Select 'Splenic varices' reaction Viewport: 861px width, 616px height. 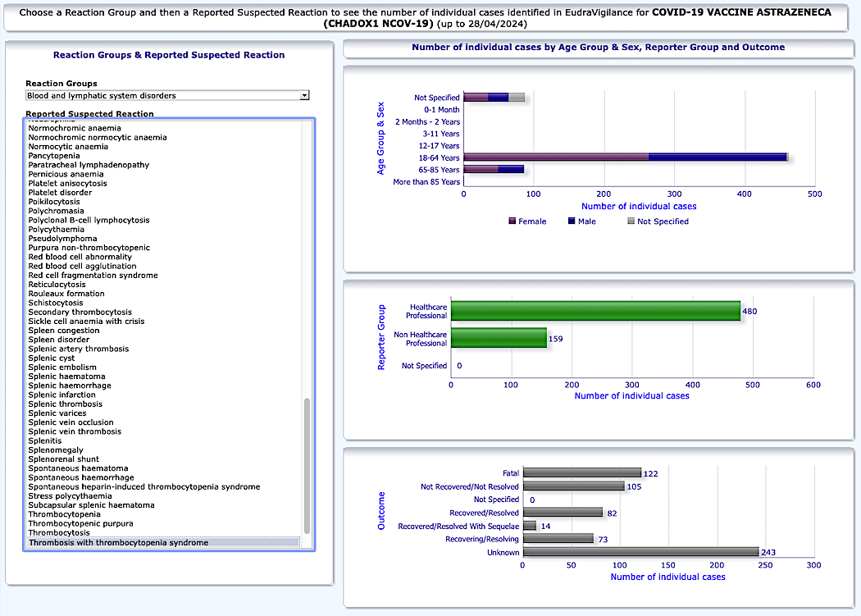pos(57,413)
